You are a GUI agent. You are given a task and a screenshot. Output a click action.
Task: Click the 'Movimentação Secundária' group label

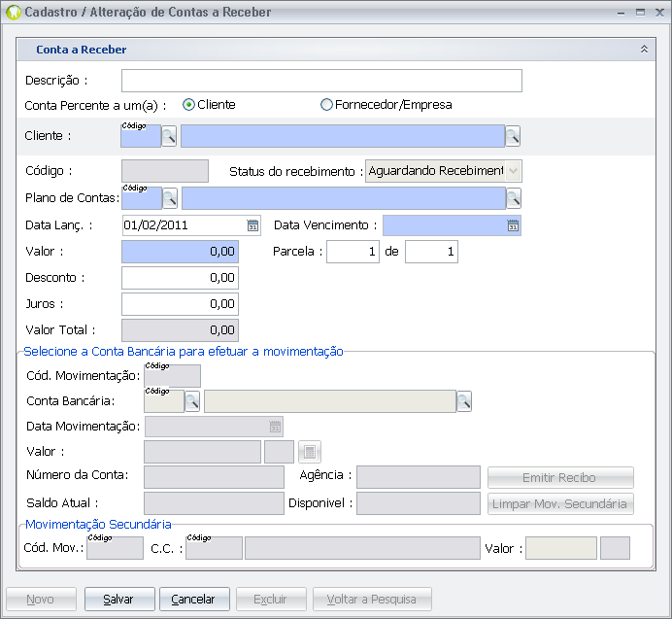coord(99,524)
